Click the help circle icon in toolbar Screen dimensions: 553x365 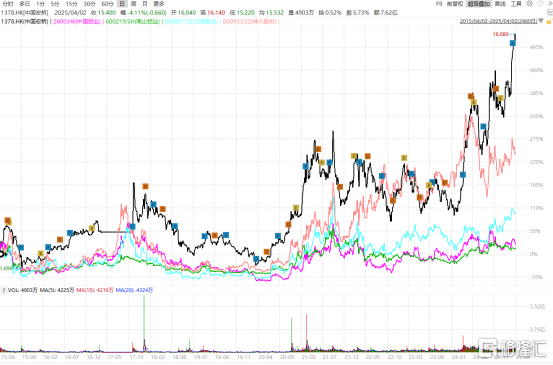click(540, 4)
